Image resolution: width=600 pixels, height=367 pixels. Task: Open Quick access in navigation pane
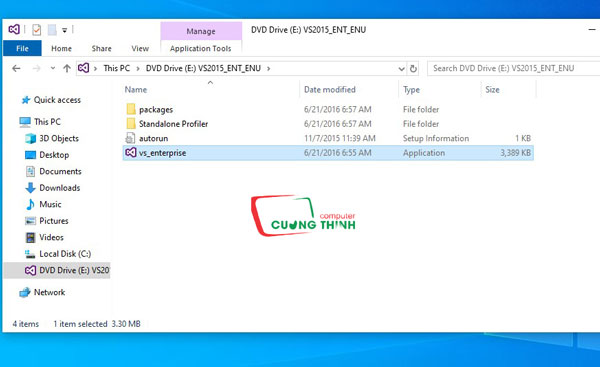[57, 100]
